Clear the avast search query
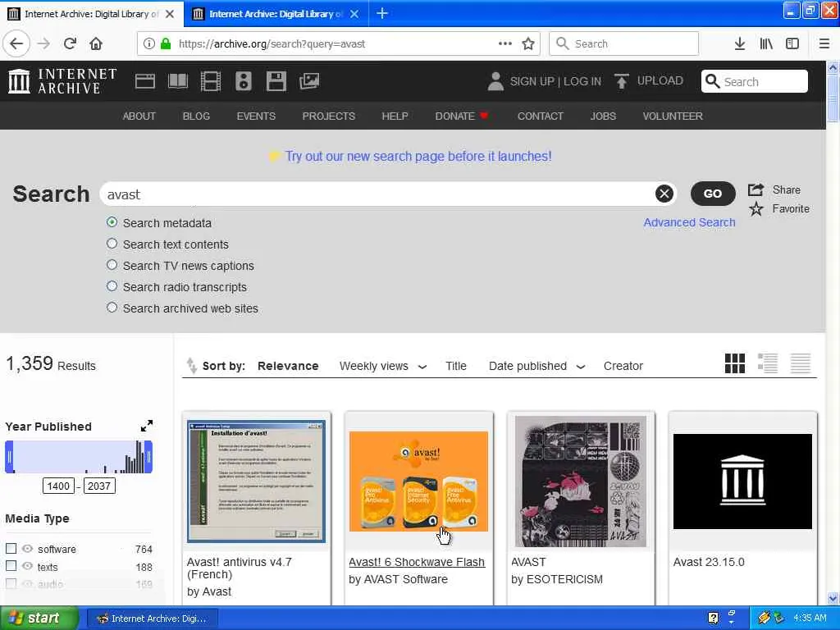Image resolution: width=840 pixels, height=630 pixels. click(664, 194)
